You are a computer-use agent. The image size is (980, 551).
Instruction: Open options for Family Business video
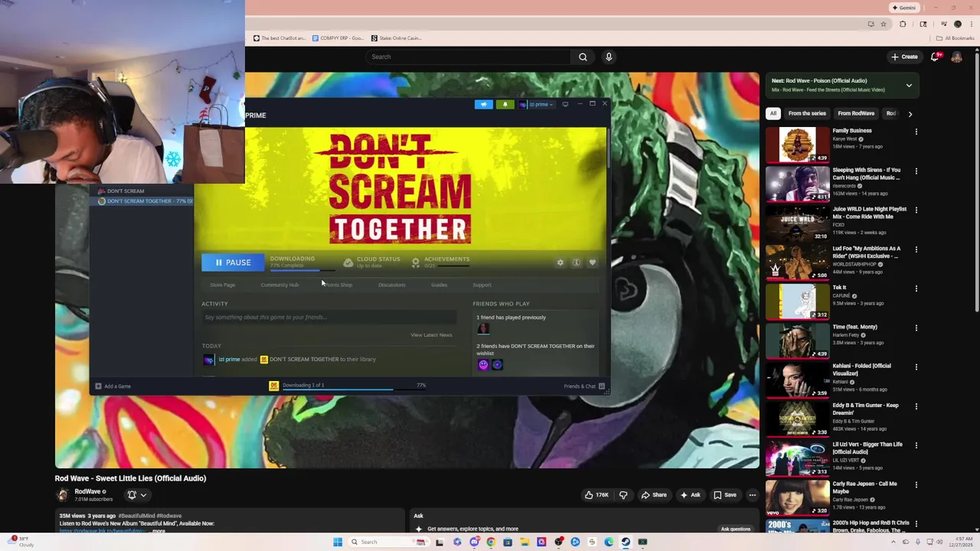click(916, 132)
